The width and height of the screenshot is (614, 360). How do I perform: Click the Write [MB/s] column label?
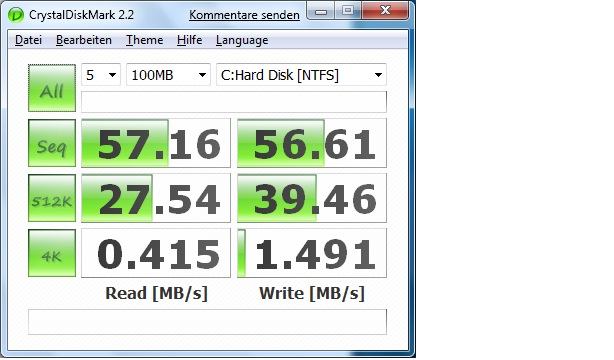pyautogui.click(x=312, y=293)
